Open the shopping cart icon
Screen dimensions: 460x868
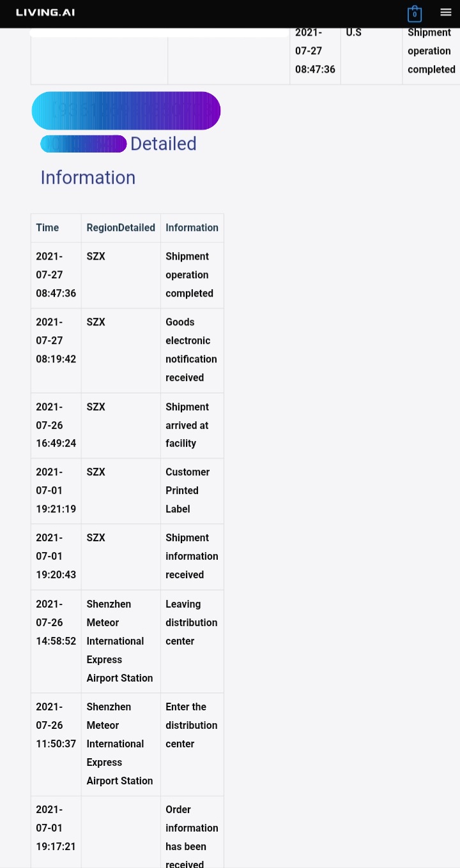point(414,13)
